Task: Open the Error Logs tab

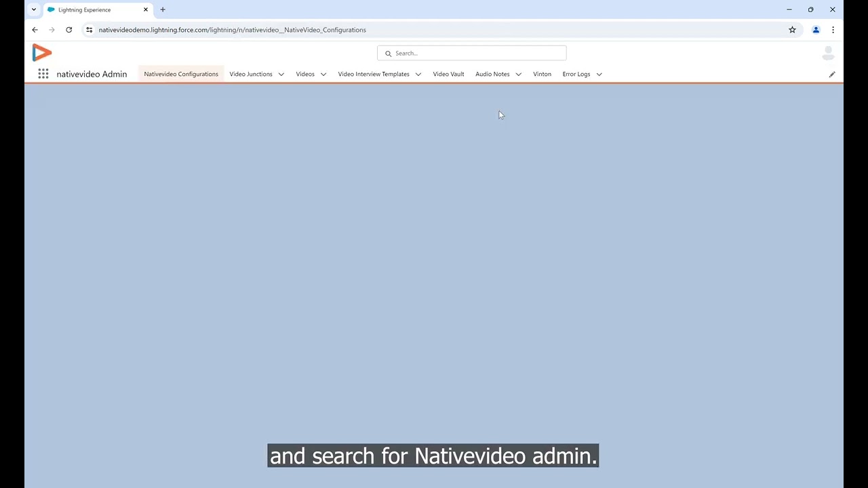Action: coord(576,74)
